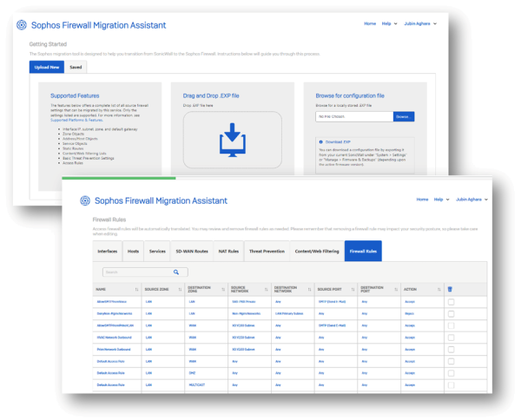Click the Search input field
This screenshot has width=521, height=420.
[145, 272]
